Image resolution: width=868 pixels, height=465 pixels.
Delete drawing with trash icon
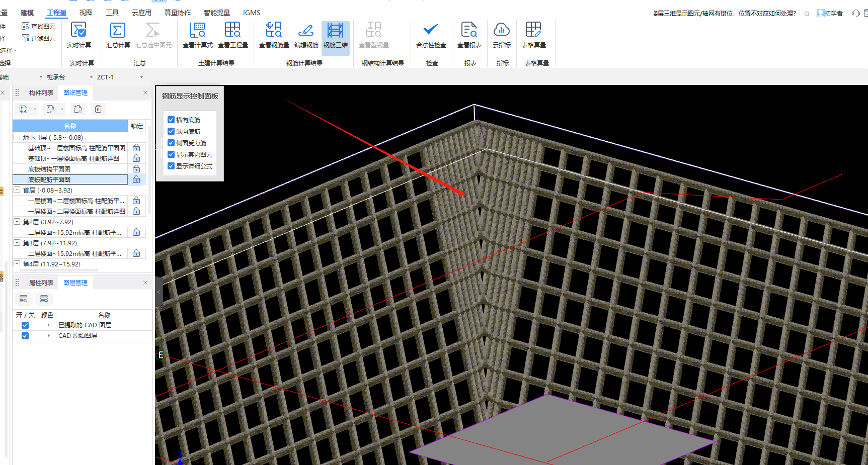tap(98, 109)
